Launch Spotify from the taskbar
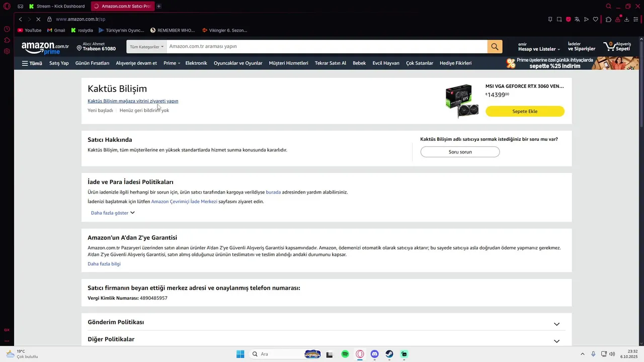The height and width of the screenshot is (362, 644). point(345,354)
